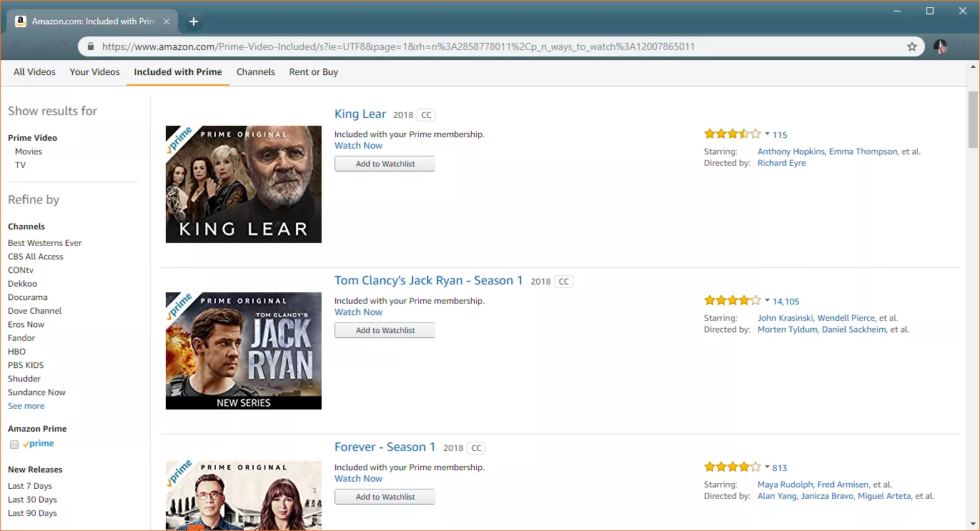Click Watch Now for King Lear
The height and width of the screenshot is (531, 980).
coord(358,146)
